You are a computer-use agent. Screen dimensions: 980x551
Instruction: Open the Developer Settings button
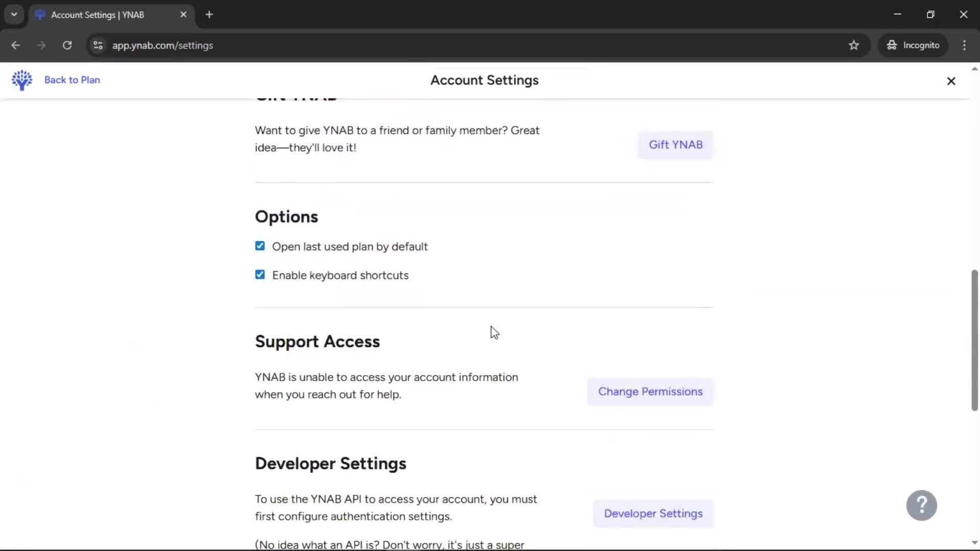(653, 514)
